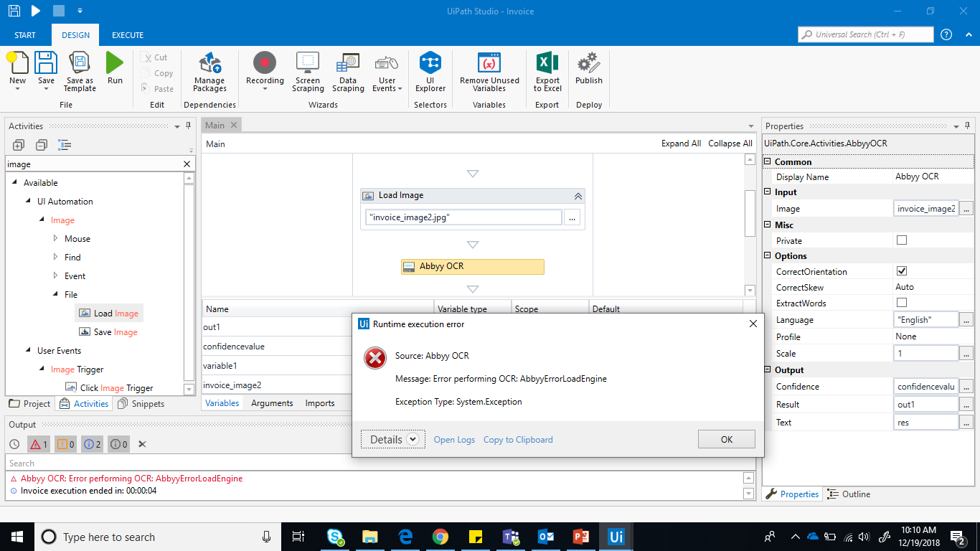Open Outlook from the taskbar
The height and width of the screenshot is (551, 980).
pos(546,537)
